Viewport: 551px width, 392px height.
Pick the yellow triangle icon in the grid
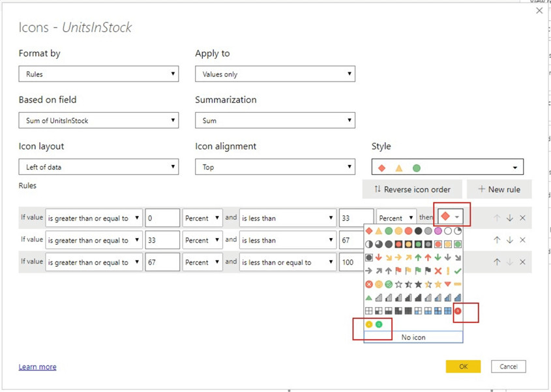tap(378, 231)
